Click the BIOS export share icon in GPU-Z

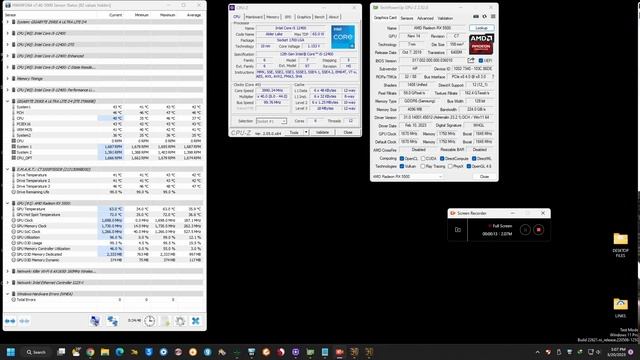coord(471,60)
